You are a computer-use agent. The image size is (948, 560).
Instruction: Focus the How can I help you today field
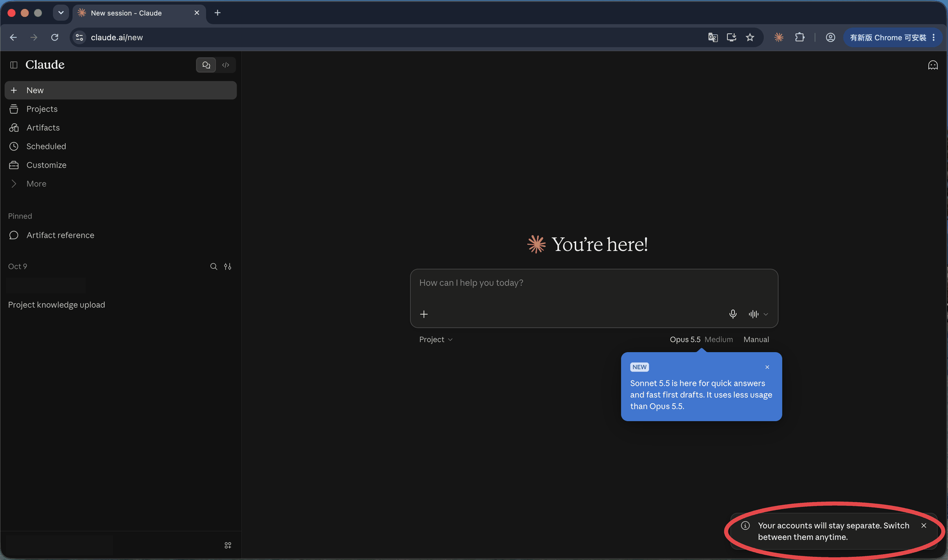[x=594, y=283]
